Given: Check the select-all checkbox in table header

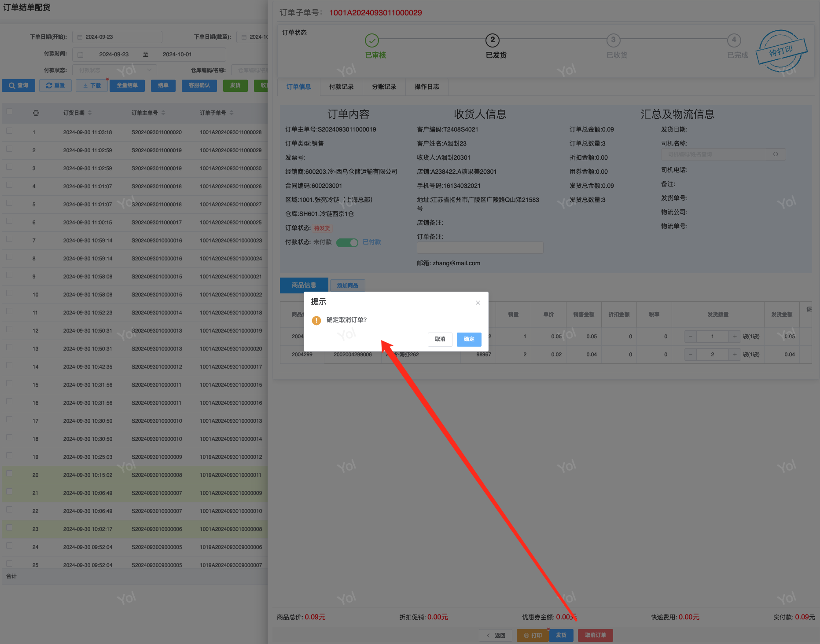Looking at the screenshot, I should pos(9,112).
